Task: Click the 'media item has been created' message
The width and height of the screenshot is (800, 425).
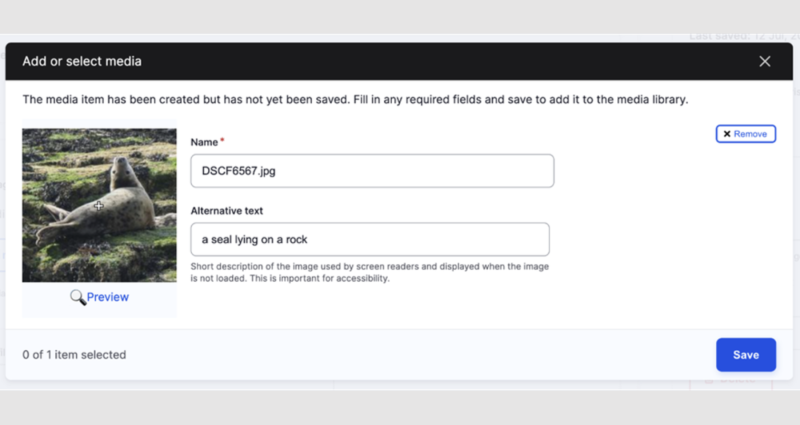Action: [x=355, y=99]
